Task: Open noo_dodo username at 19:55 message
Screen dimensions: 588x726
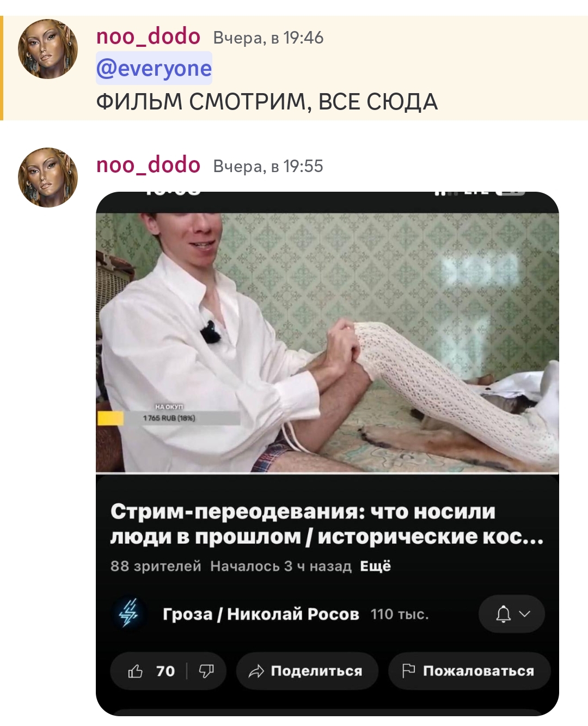Action: tap(148, 165)
